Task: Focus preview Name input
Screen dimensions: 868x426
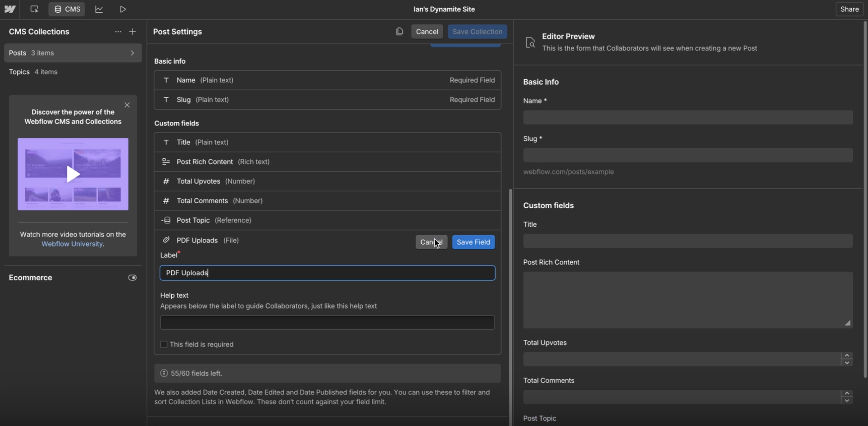Action: (x=688, y=117)
